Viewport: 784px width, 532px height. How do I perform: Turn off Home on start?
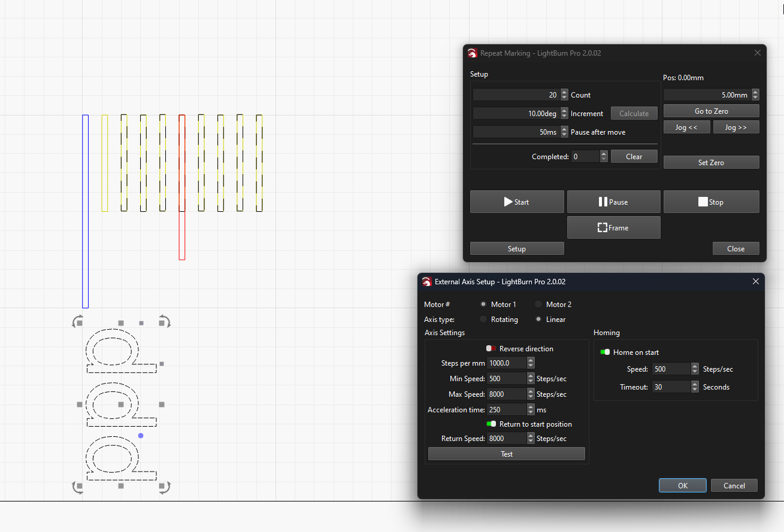pos(605,352)
